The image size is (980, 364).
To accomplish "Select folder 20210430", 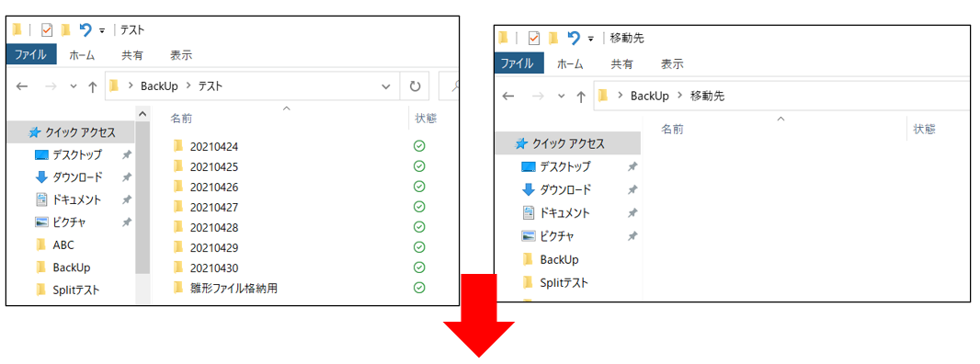I will coord(214,268).
